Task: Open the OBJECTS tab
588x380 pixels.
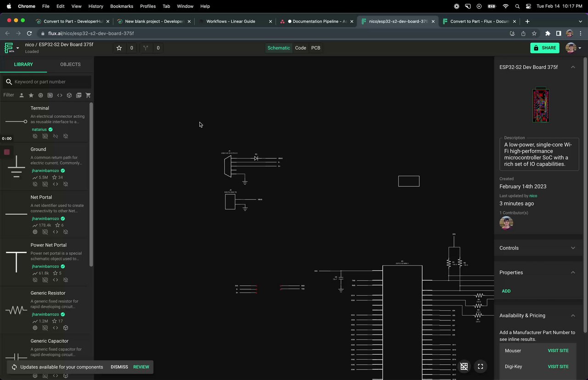Action: tap(70, 64)
